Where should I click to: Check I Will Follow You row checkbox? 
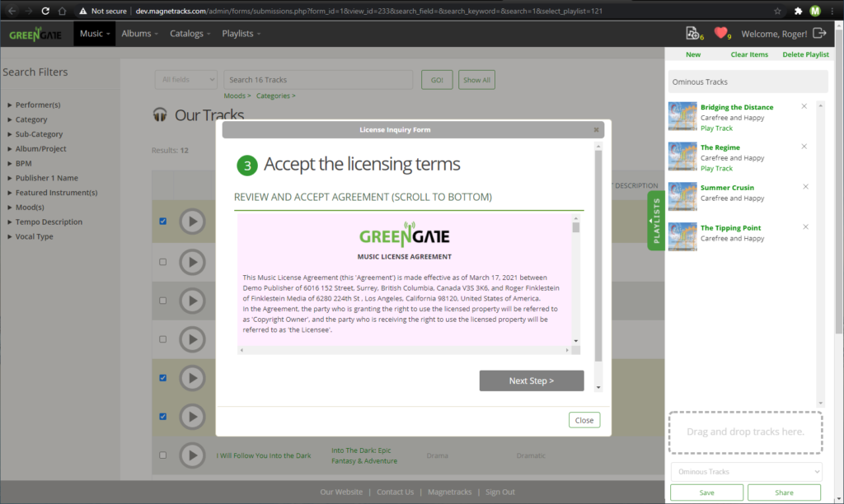162,455
